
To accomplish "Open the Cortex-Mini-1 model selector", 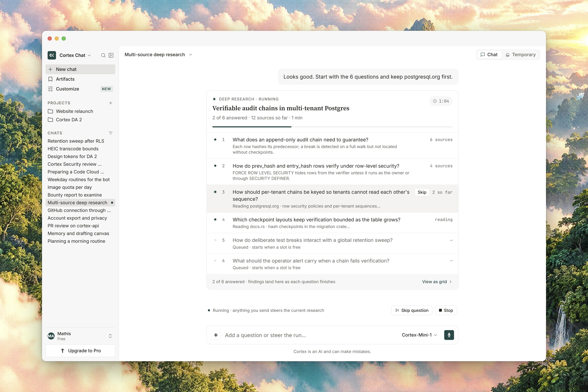I will (419, 335).
